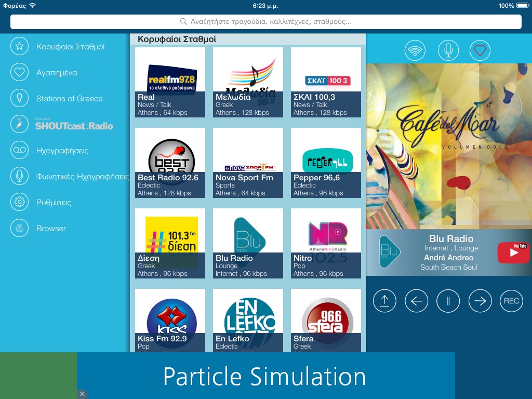532x399 pixels.
Task: Play Nitro Radio 102.5 station
Action: coord(326,243)
